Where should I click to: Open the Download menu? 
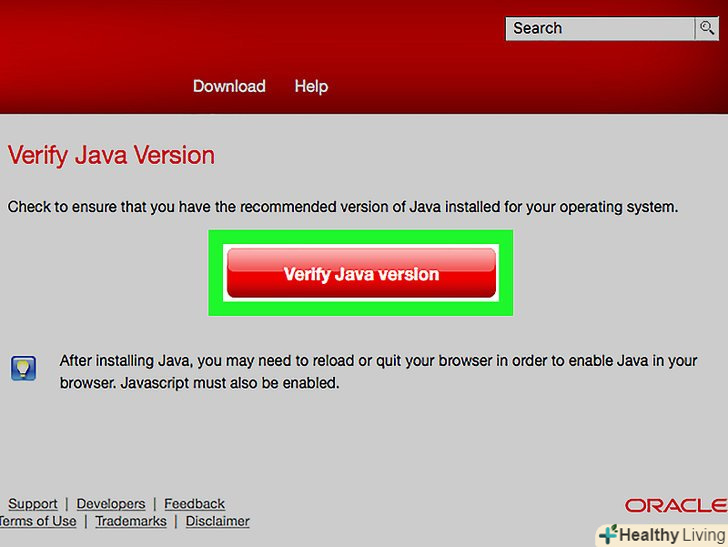(229, 86)
